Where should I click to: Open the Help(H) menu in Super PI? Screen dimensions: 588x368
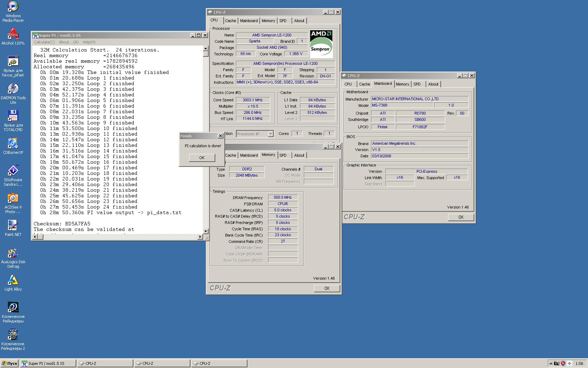click(89, 42)
